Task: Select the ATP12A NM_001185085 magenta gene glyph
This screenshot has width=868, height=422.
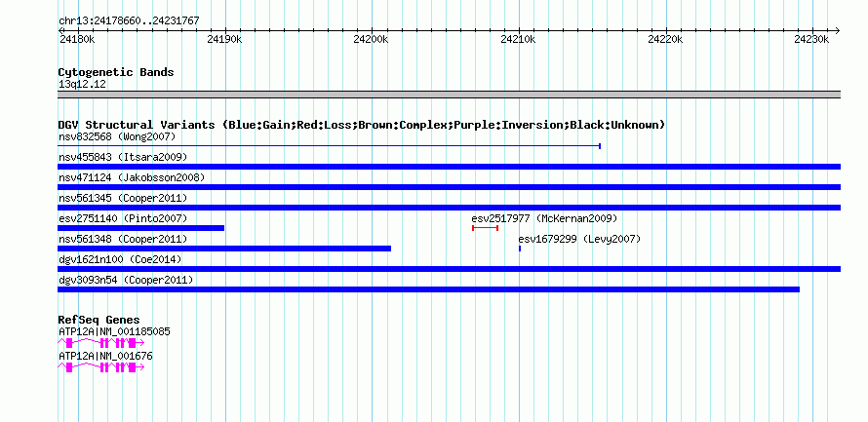Action: (x=100, y=343)
